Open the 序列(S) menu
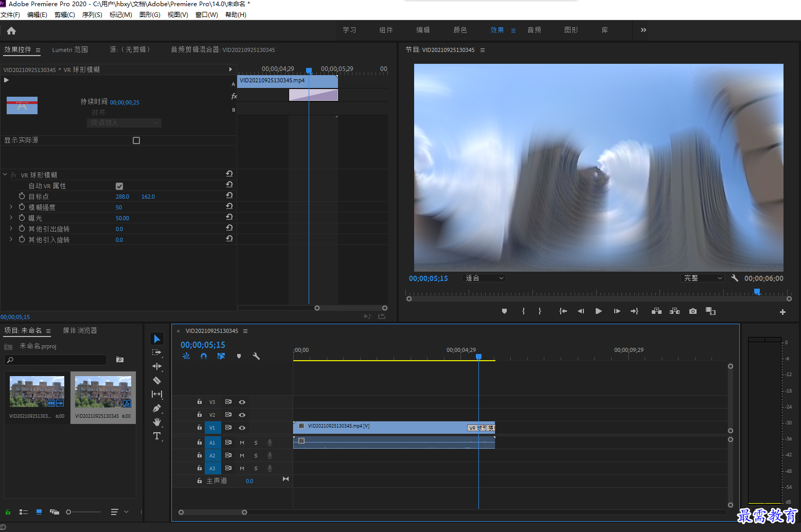This screenshot has height=532, width=801. (92, 15)
